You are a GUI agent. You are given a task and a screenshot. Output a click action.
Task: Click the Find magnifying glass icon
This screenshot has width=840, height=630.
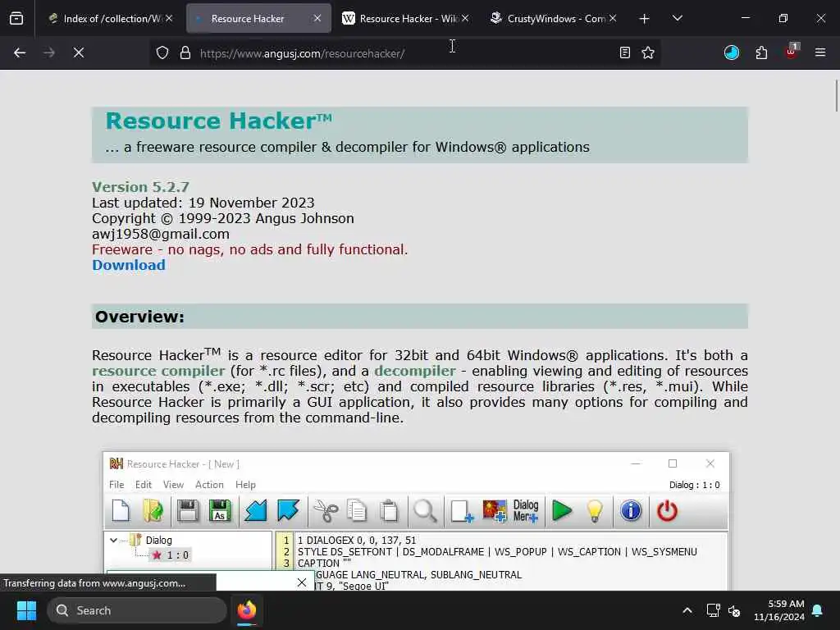click(425, 510)
